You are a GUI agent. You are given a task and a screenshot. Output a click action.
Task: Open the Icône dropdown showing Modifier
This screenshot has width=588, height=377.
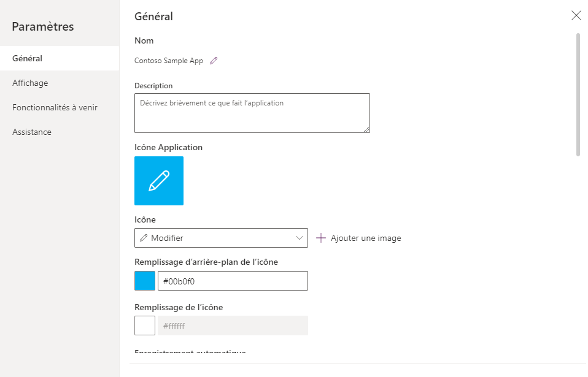[221, 238]
